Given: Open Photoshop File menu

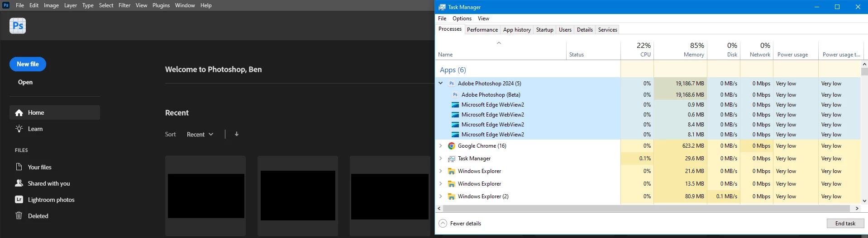Looking at the screenshot, I should point(20,5).
